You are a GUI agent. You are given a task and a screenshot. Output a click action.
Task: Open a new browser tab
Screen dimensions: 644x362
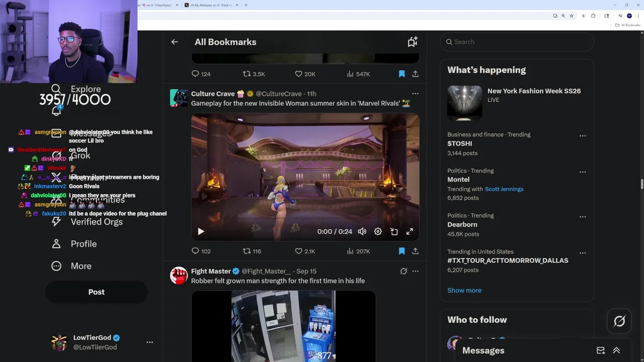(x=246, y=5)
